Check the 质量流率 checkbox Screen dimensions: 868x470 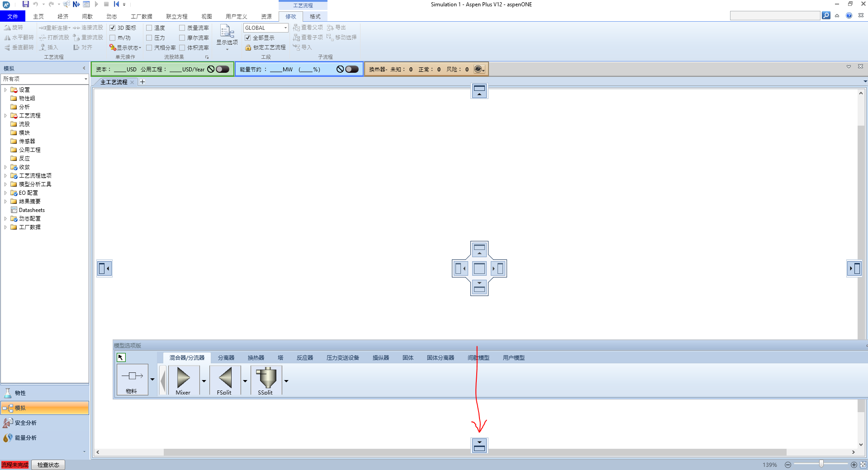point(182,28)
